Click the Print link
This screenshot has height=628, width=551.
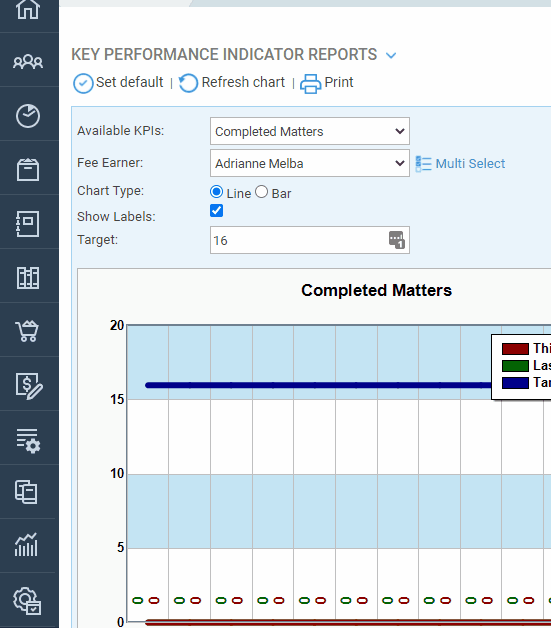pos(327,83)
